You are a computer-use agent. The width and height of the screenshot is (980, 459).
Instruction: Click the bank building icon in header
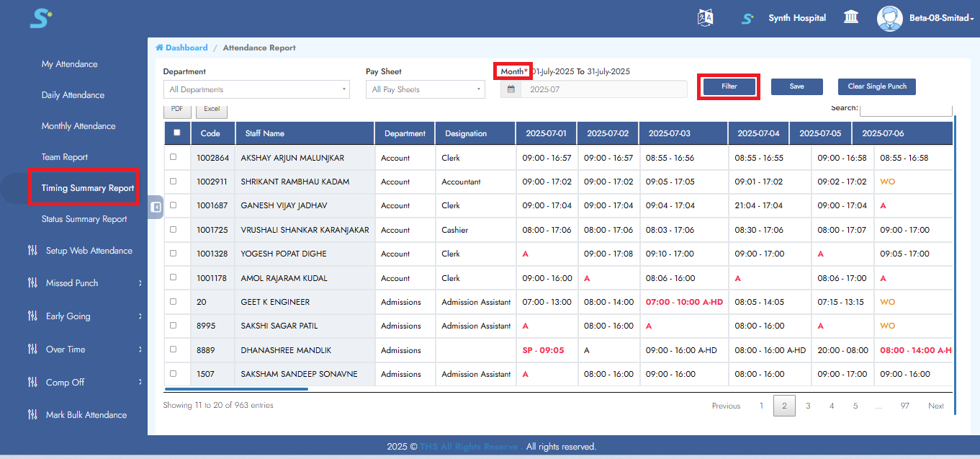(850, 17)
